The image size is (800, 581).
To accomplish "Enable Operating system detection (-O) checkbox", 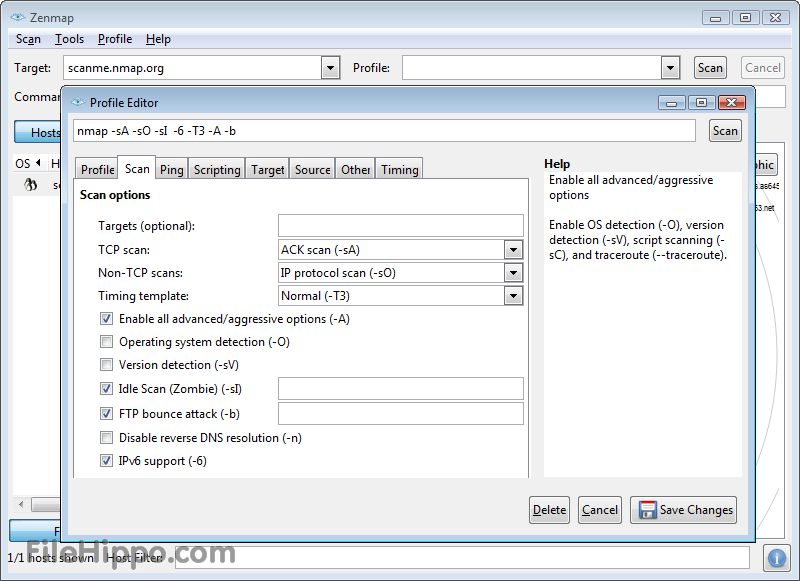I will [107, 342].
